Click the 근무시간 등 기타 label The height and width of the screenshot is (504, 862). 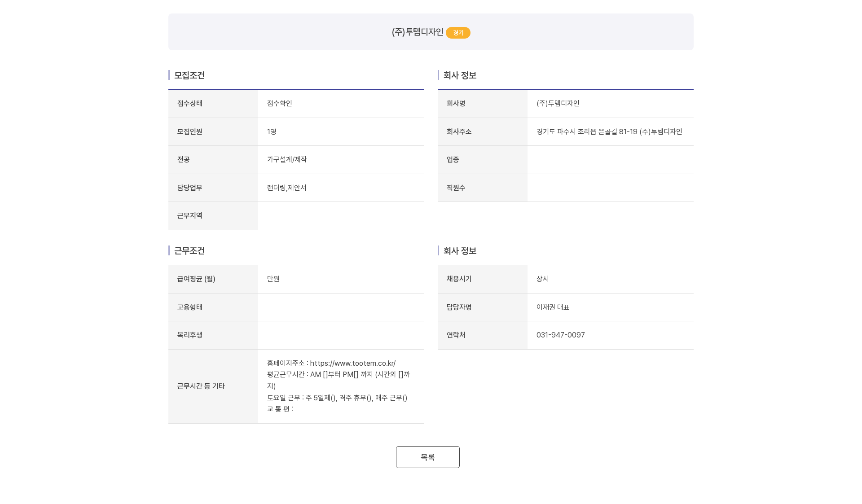click(x=201, y=386)
